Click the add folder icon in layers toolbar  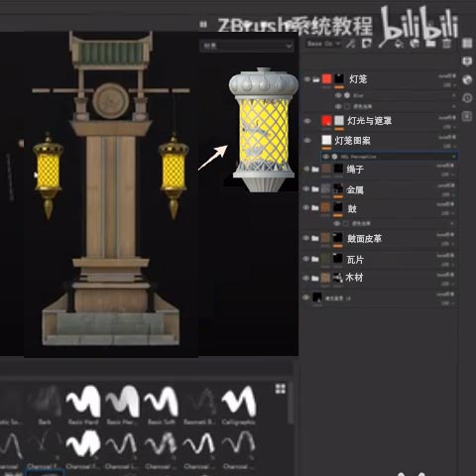430,44
